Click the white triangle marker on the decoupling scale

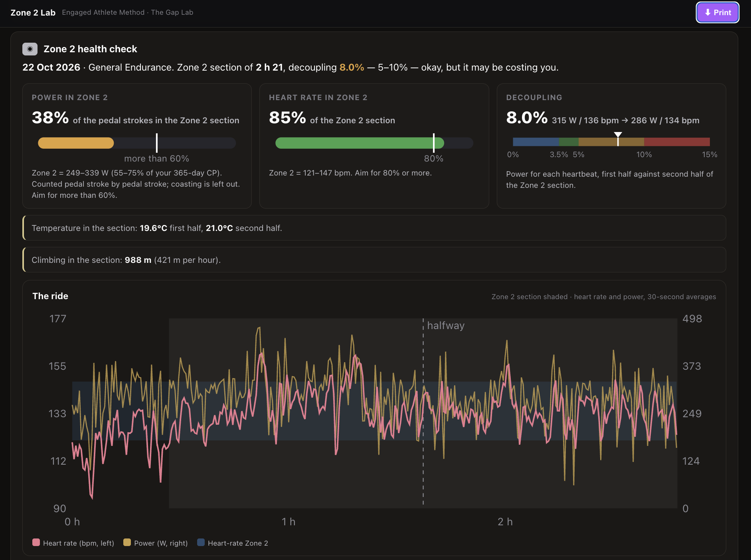coord(618,135)
